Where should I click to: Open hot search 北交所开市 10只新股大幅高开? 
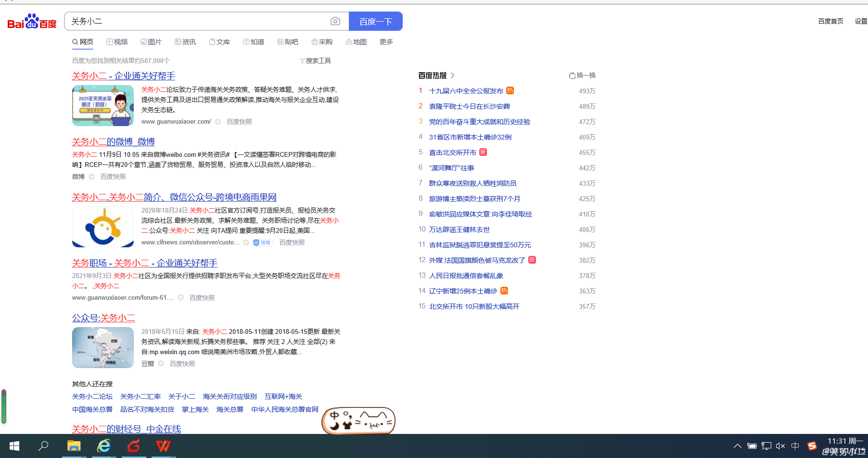point(474,306)
